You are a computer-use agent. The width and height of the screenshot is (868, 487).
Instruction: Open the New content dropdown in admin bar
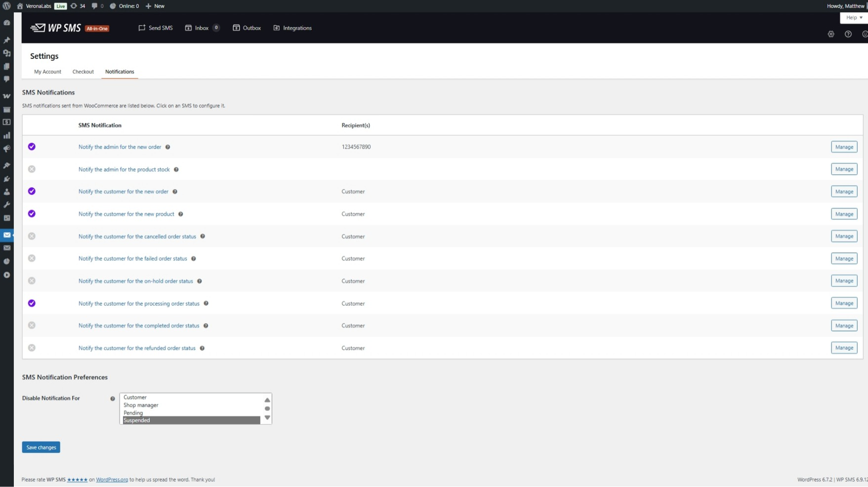(155, 6)
